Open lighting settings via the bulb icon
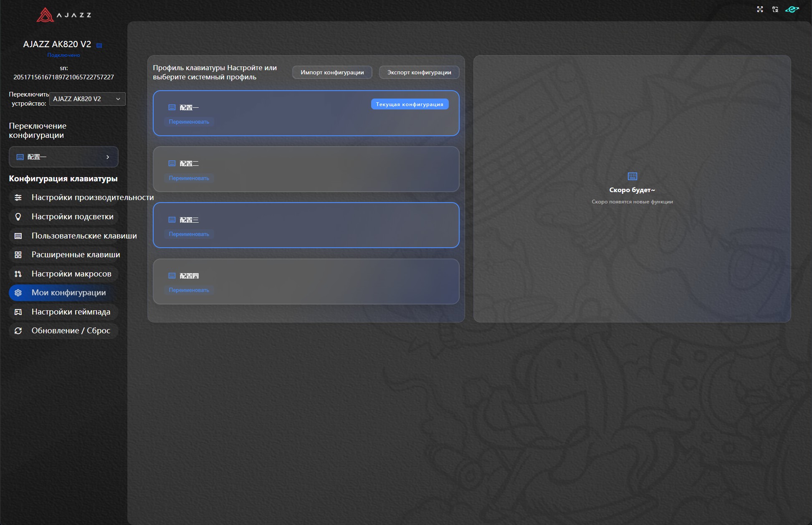The height and width of the screenshot is (525, 812). [18, 217]
